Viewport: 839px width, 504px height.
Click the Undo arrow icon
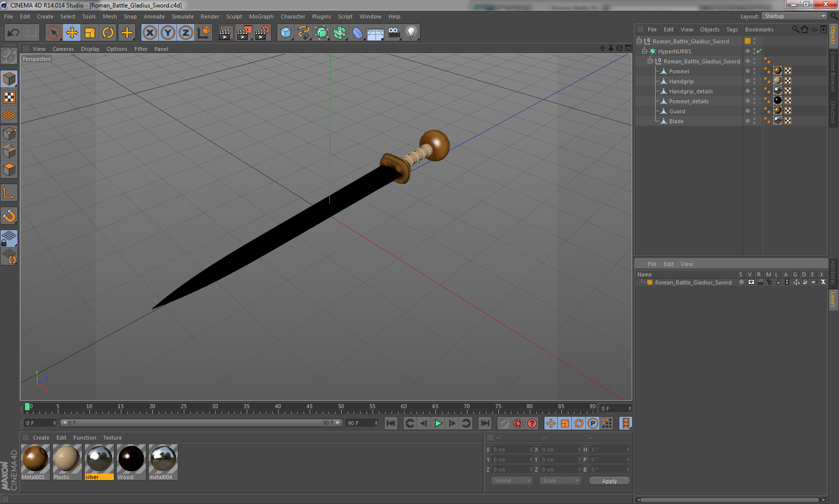click(13, 33)
